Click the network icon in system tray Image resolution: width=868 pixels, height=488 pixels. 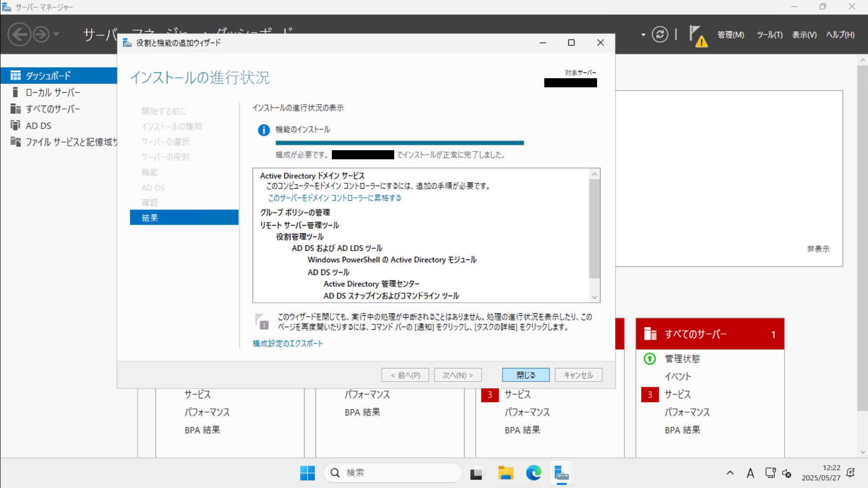click(x=770, y=473)
